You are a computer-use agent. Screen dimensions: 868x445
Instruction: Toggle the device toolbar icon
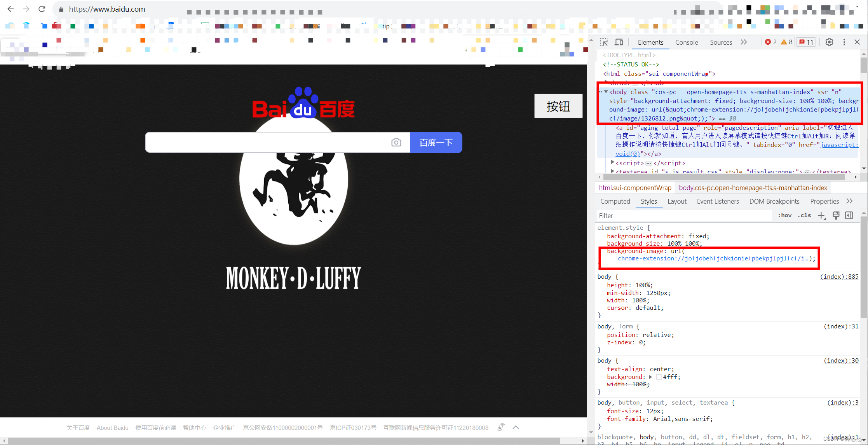pos(619,42)
